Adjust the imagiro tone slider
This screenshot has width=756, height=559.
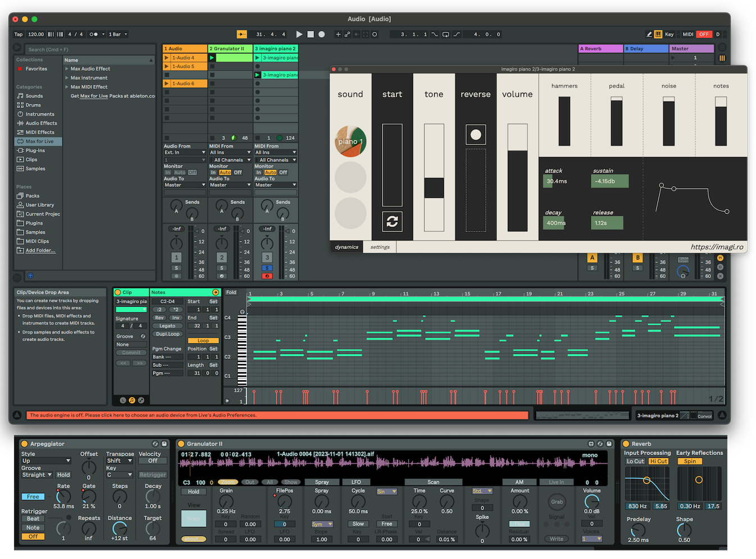coord(434,178)
